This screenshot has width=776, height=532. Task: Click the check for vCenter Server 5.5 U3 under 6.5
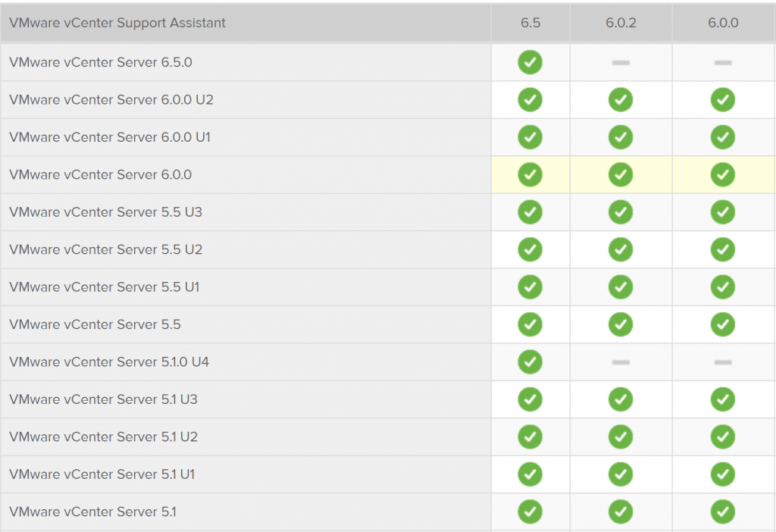(x=530, y=212)
